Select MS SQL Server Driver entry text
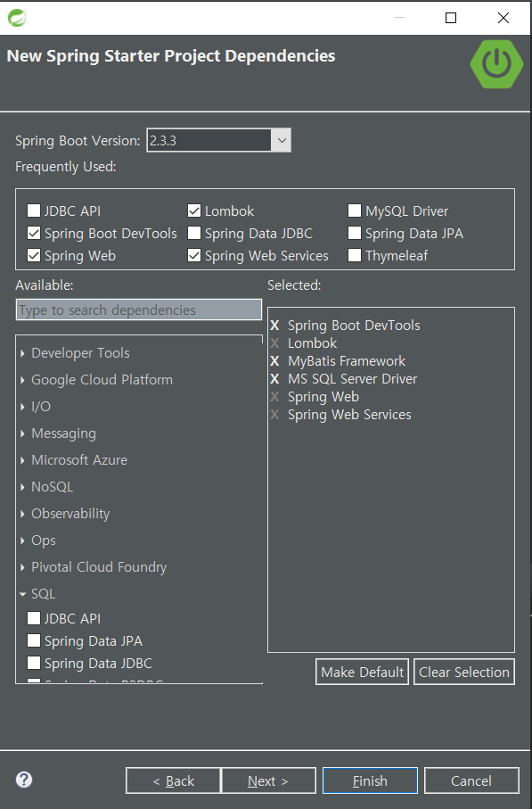532x809 pixels. [353, 379]
